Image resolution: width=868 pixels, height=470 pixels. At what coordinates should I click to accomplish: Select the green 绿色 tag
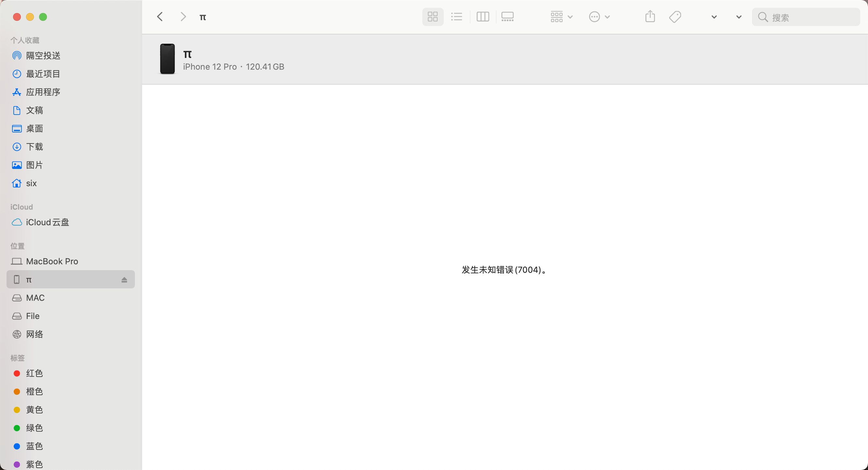(x=34, y=428)
